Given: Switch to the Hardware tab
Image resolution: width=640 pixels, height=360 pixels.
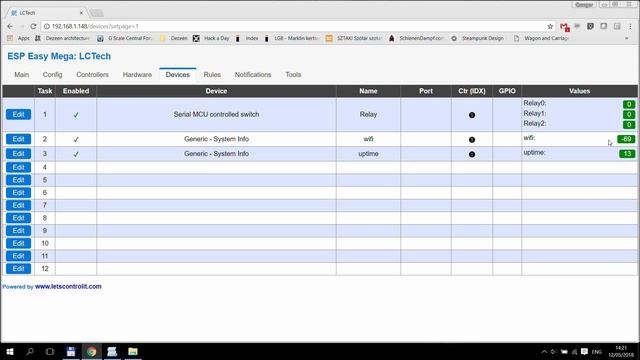Looking at the screenshot, I should 137,75.
